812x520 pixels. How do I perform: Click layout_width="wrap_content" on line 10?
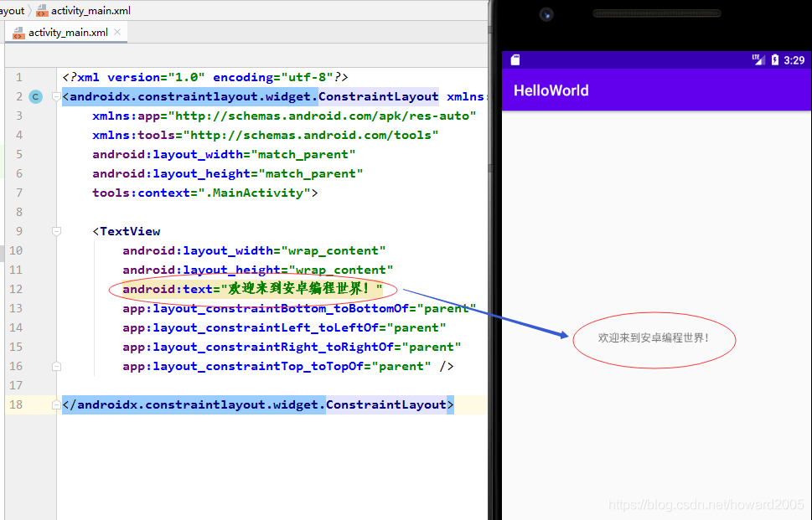coord(254,250)
